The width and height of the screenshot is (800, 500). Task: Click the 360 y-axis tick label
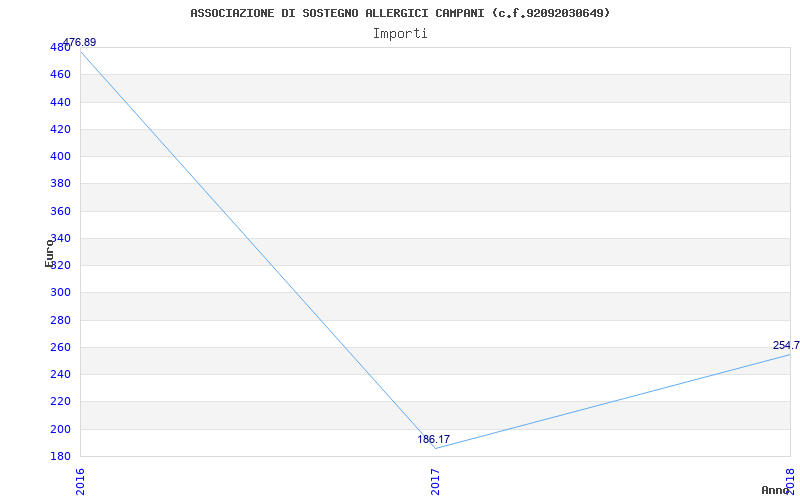click(60, 211)
